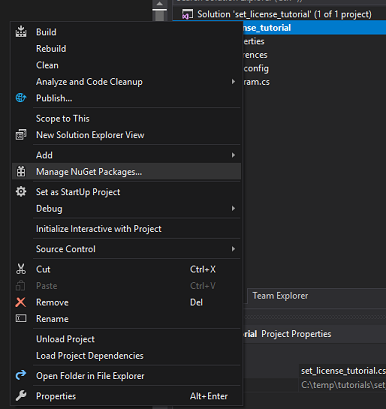This screenshot has height=409, width=386.
Task: Choose Build from the context menu
Action: (126, 32)
